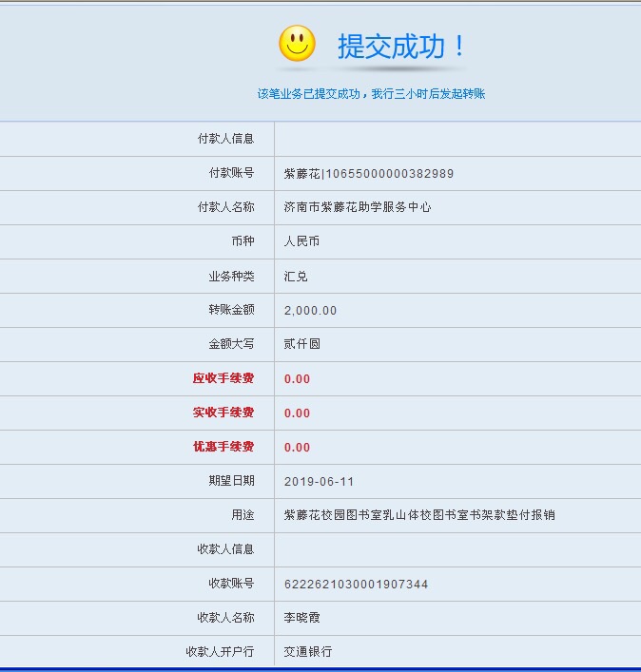
Task: Click the red '优惠手续费' label
Action: [223, 447]
